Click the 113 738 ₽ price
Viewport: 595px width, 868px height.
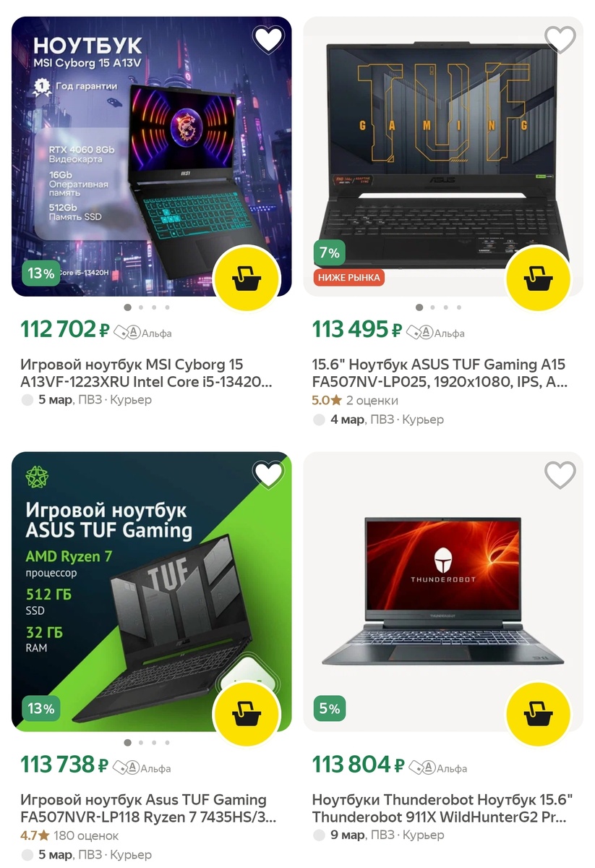click(x=64, y=765)
